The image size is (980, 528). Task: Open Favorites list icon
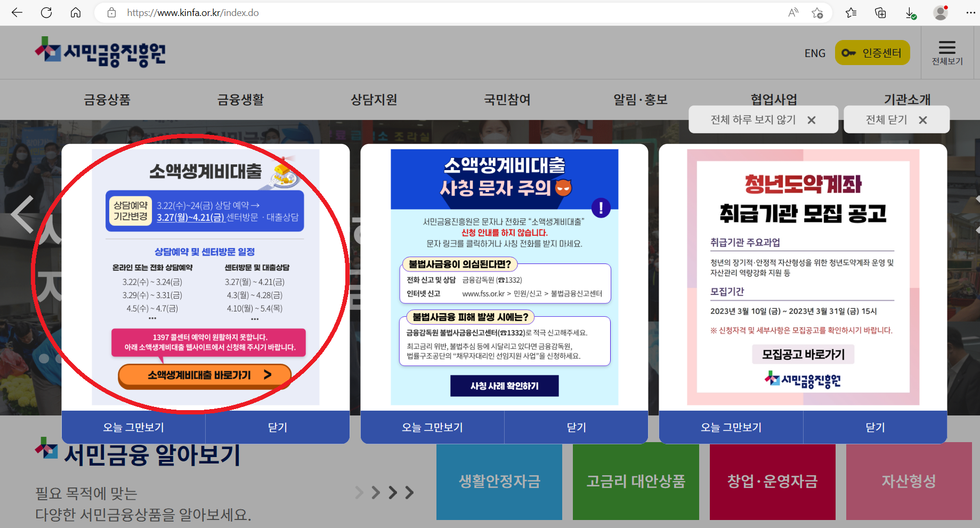851,13
